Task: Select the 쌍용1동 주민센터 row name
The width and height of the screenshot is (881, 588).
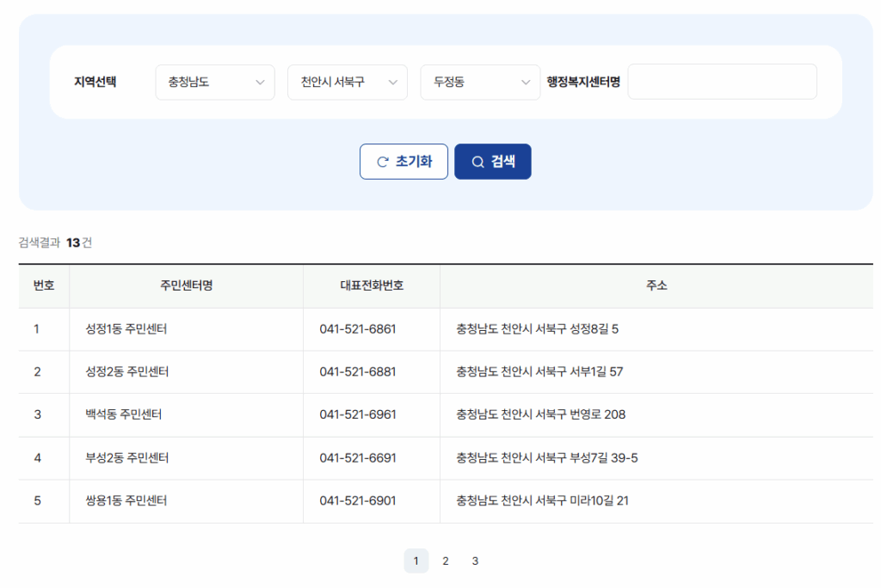Action: coord(126,500)
